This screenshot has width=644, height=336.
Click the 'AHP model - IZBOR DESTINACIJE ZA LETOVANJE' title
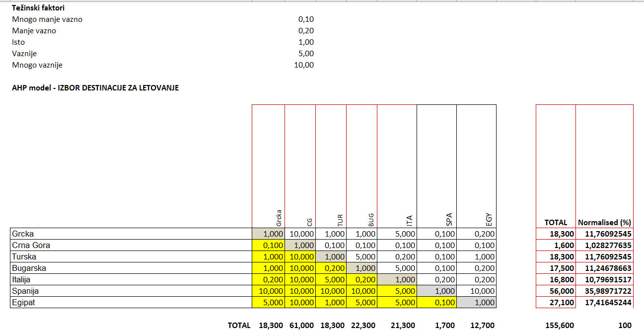tap(95, 88)
